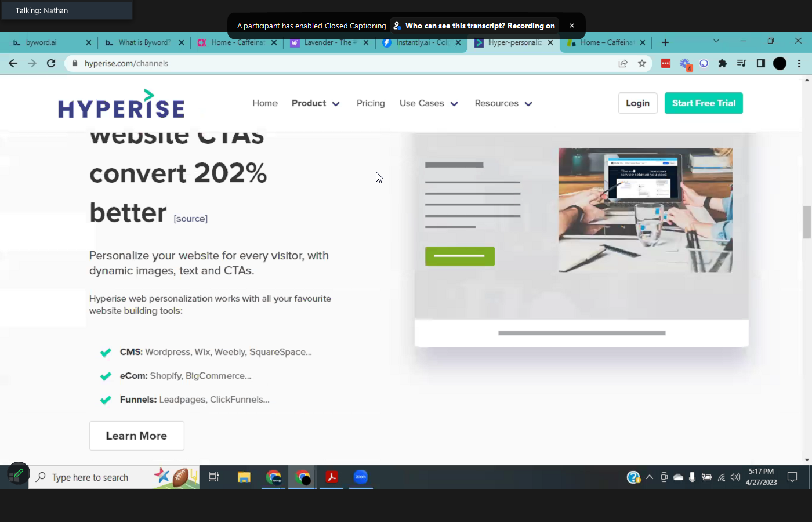Image resolution: width=812 pixels, height=522 pixels.
Task: Click the Learn More button
Action: (x=136, y=436)
